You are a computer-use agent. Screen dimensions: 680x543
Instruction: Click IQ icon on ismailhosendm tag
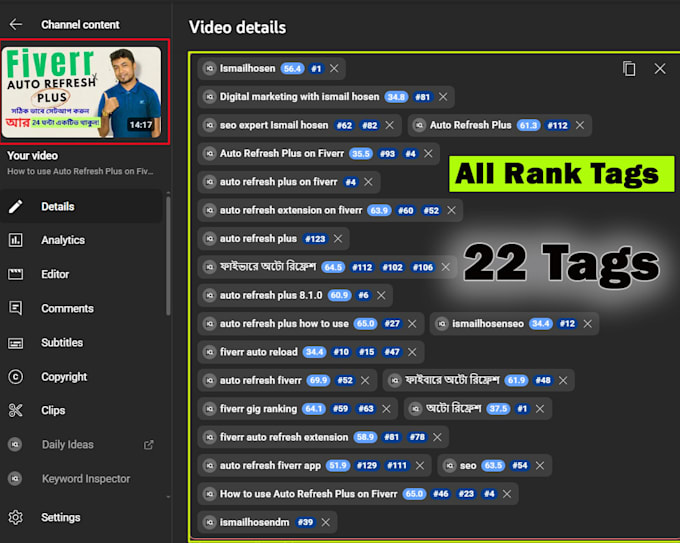pos(209,522)
